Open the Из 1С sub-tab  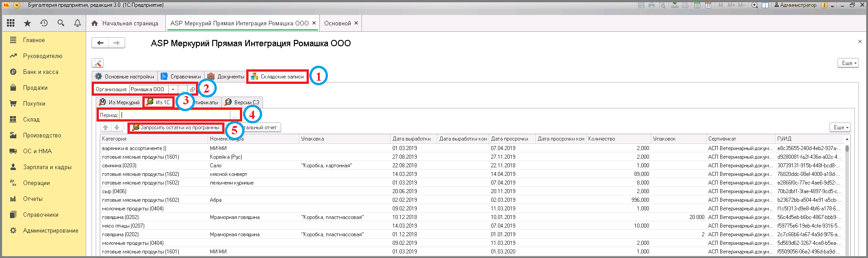point(158,102)
